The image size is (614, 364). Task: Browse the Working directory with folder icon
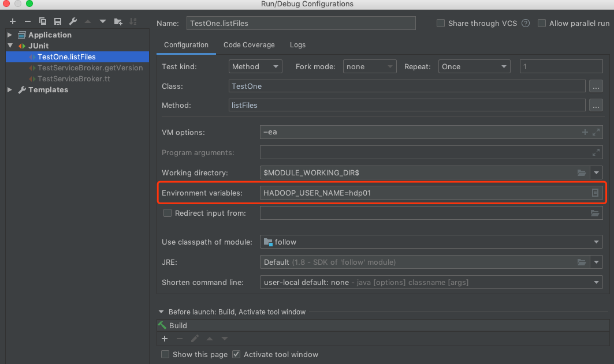pos(582,172)
